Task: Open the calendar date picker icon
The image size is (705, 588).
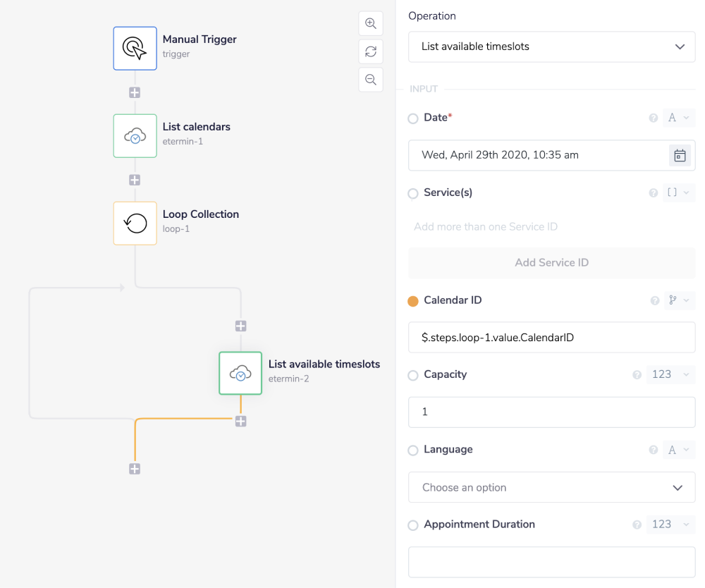Action: [x=680, y=155]
